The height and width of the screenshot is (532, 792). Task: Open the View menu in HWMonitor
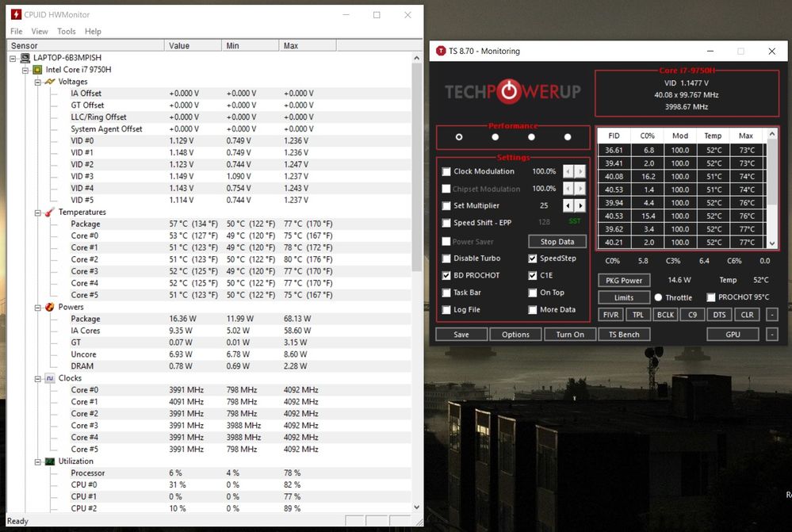(40, 32)
